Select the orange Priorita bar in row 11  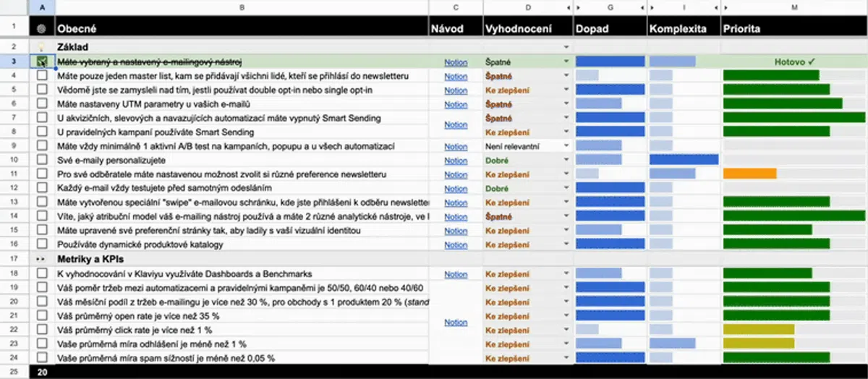(749, 174)
